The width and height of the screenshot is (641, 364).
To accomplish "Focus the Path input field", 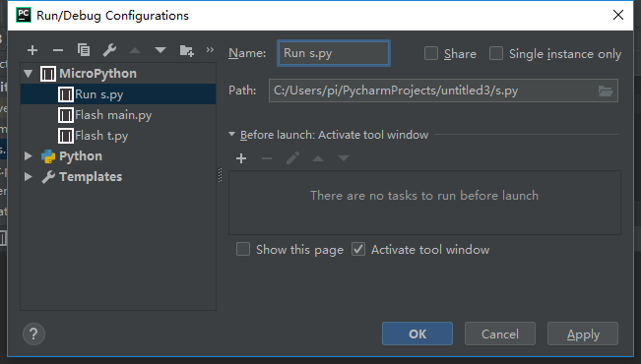I will (443, 91).
